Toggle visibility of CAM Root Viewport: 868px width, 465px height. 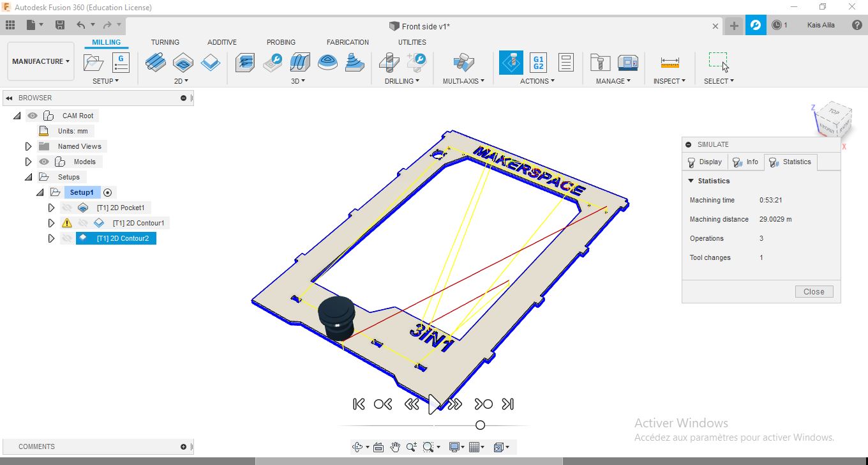pyautogui.click(x=32, y=116)
